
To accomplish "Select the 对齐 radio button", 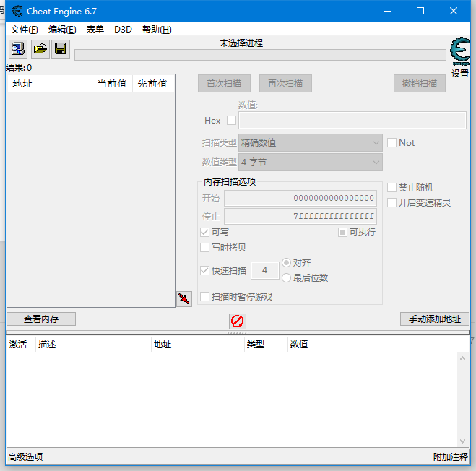I will pos(286,262).
